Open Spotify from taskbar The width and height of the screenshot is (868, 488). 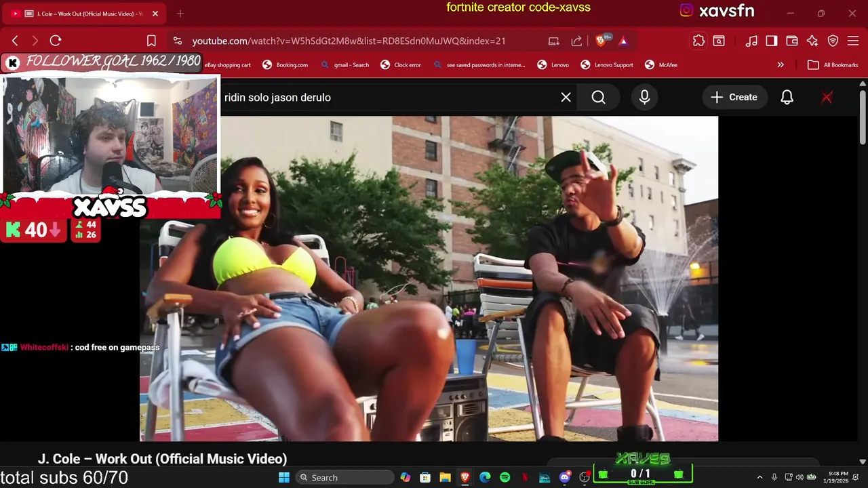(505, 478)
